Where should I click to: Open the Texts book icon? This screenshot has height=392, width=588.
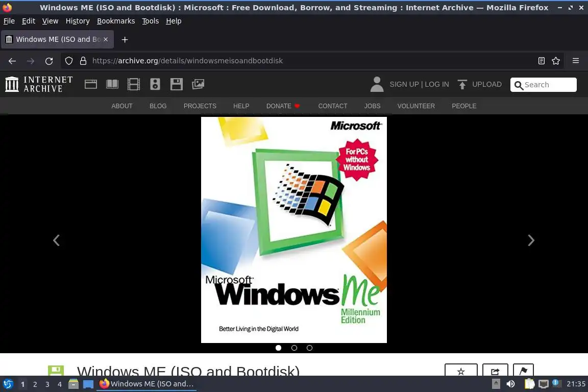(x=112, y=84)
